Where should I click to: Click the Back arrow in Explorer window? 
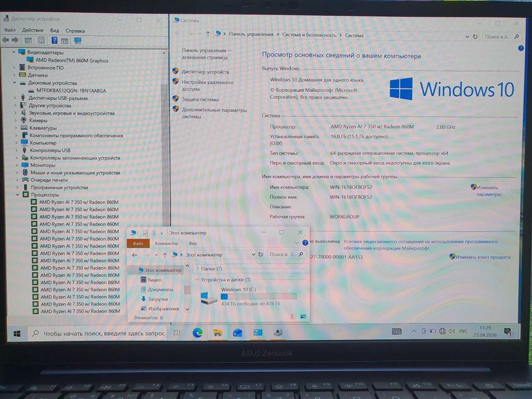point(135,255)
